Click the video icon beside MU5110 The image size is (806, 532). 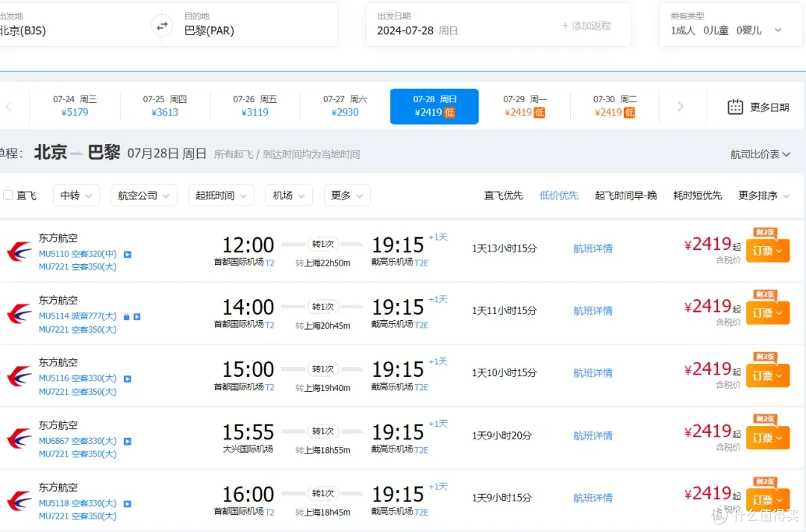pos(128,254)
